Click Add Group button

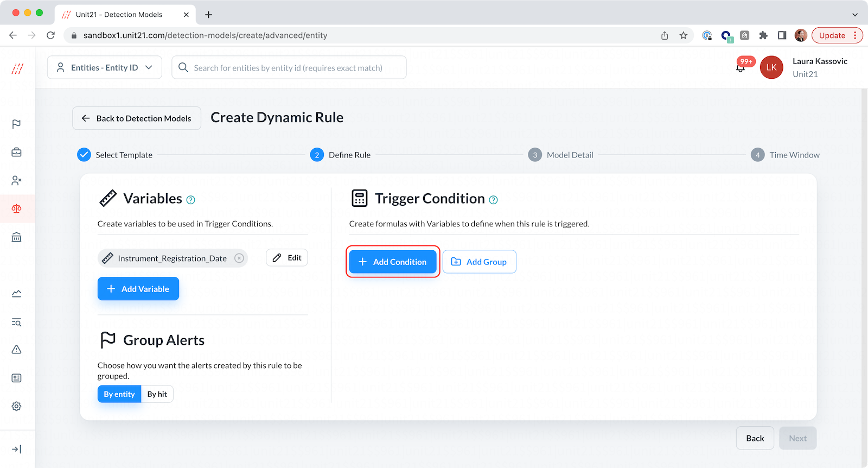pos(480,262)
